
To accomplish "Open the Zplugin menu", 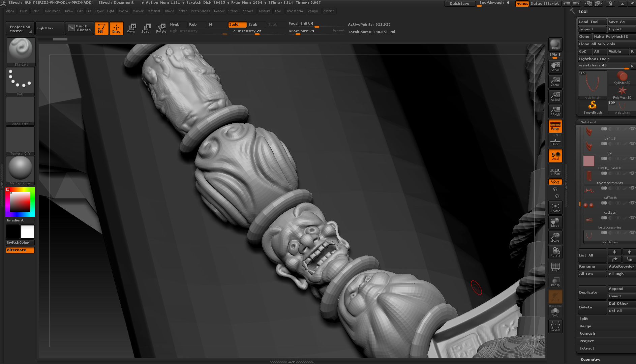I will pyautogui.click(x=313, y=11).
